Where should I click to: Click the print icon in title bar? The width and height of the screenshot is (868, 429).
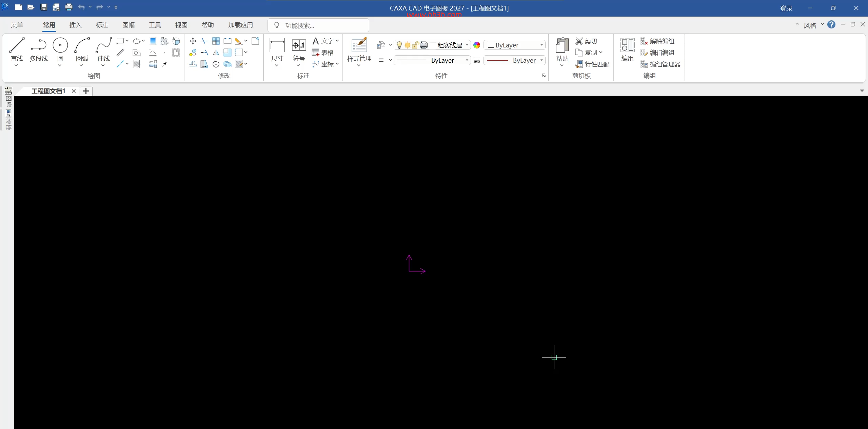[x=69, y=7]
